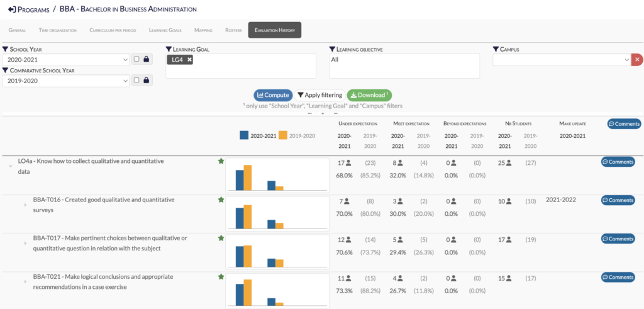Click the green star beside BBA-T016
Image resolution: width=644 pixels, height=309 pixels.
click(221, 199)
